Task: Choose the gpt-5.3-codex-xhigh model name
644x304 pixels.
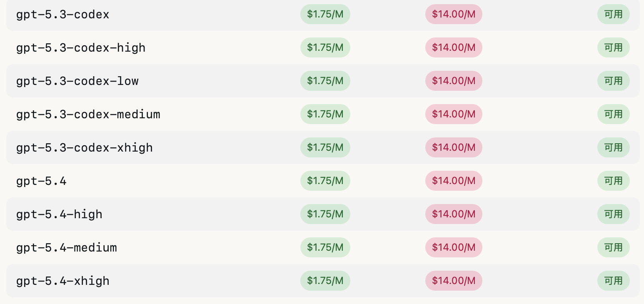Action: (x=84, y=147)
